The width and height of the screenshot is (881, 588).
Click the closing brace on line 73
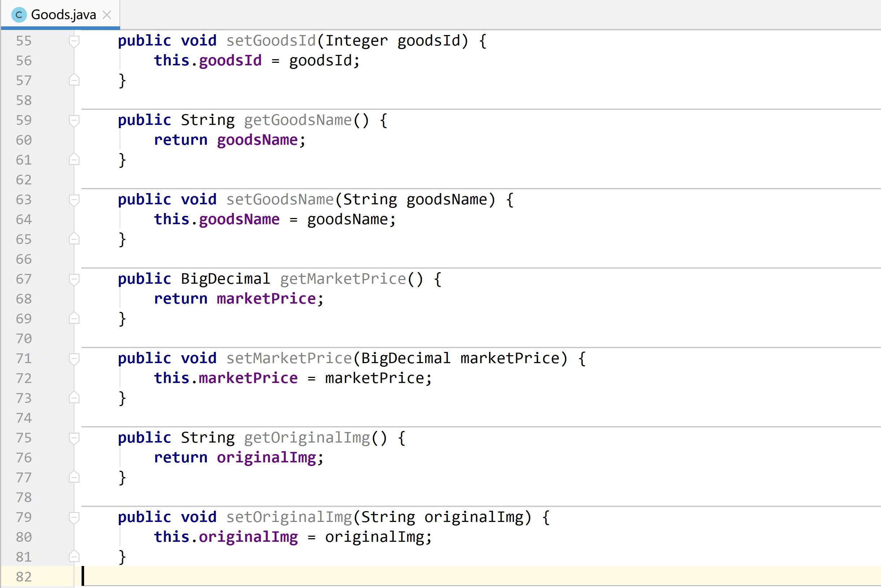click(x=122, y=398)
